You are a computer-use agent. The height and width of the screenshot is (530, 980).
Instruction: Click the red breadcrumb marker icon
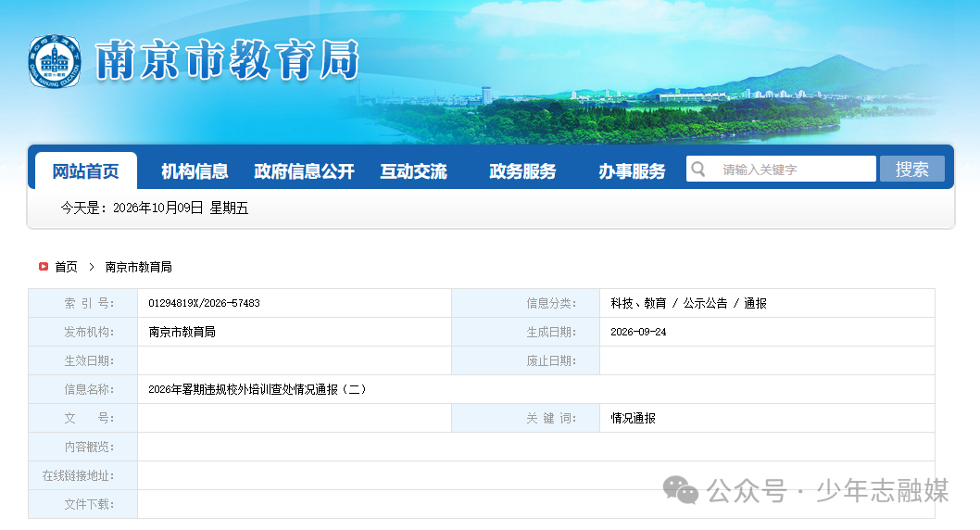coord(44,266)
